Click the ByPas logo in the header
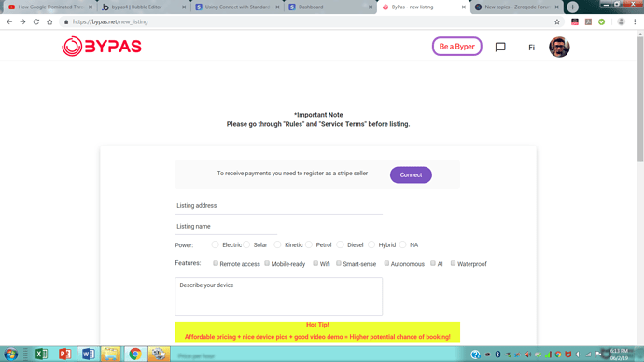 [x=102, y=47]
